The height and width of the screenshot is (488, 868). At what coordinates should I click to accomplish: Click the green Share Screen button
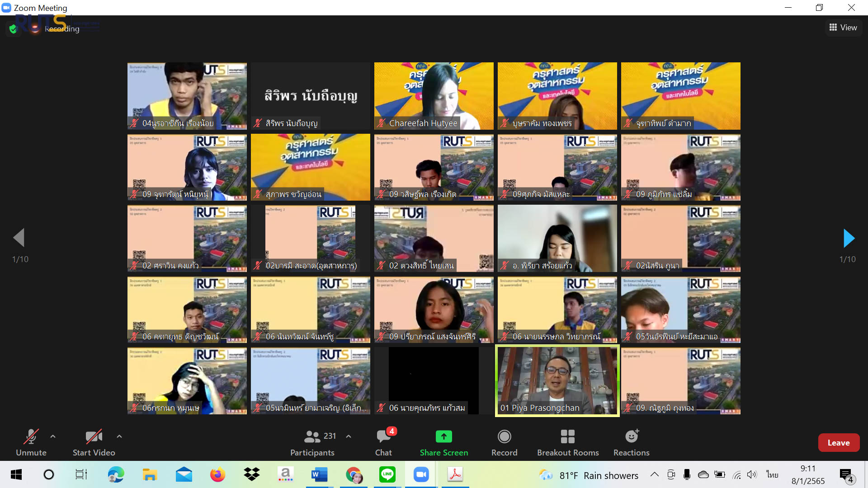pos(444,442)
